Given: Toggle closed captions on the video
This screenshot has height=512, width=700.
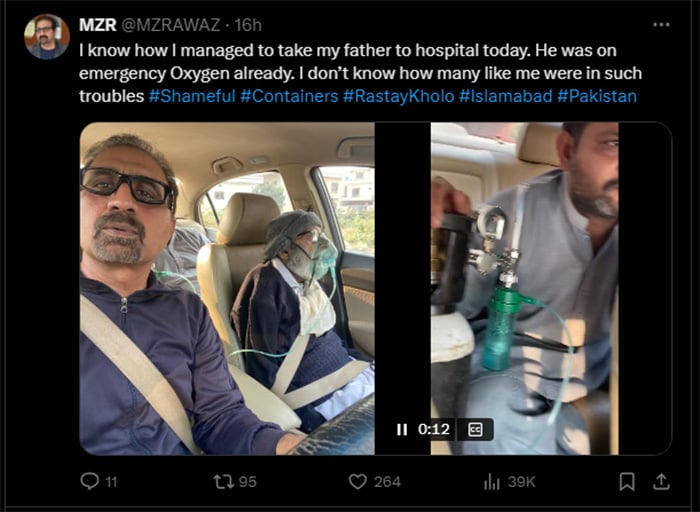Looking at the screenshot, I should pos(475,429).
